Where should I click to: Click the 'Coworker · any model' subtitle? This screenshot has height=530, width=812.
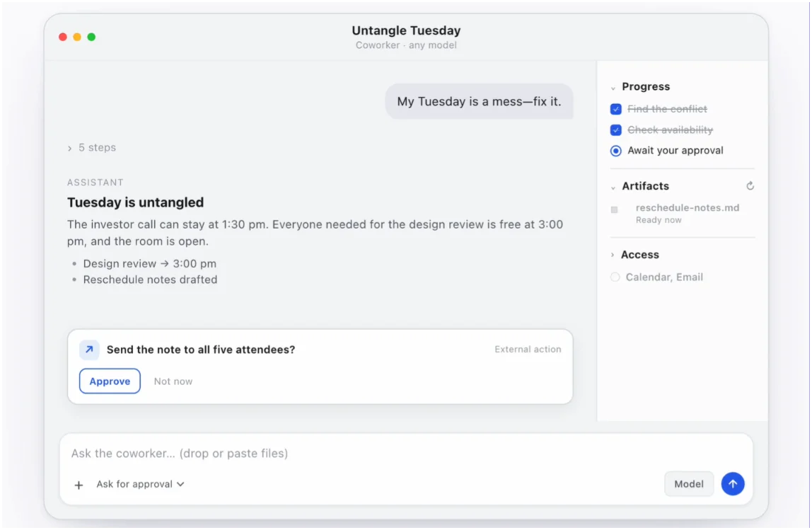[406, 45]
